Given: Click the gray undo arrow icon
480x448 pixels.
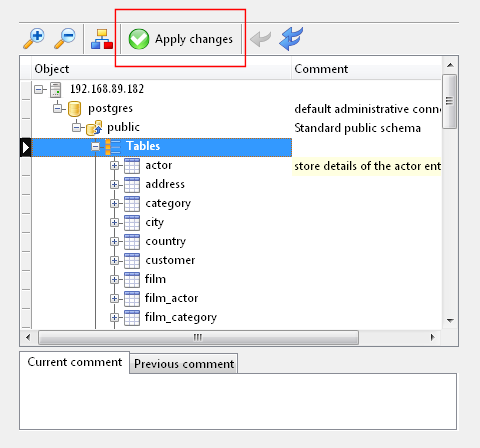Looking at the screenshot, I should click(260, 39).
